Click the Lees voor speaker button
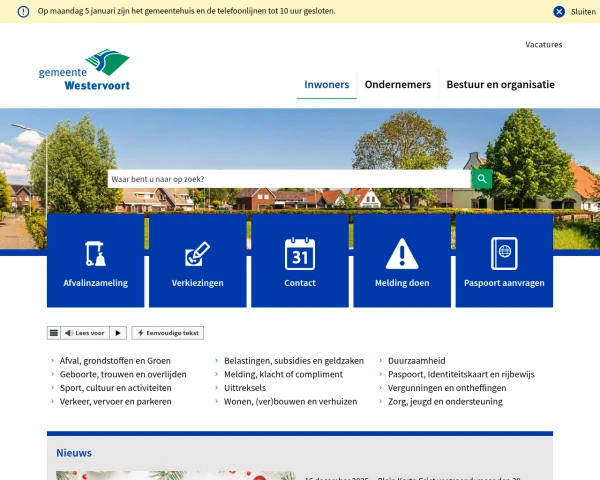600x480 pixels. click(x=85, y=333)
